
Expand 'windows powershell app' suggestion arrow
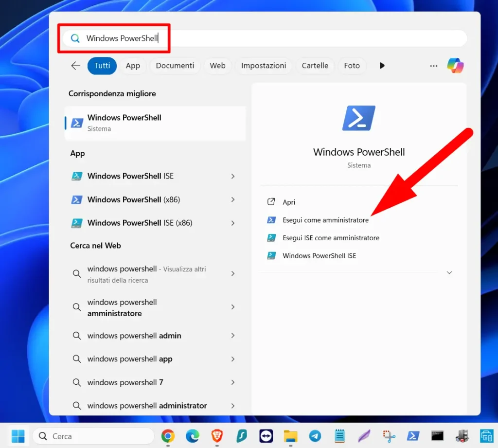(233, 359)
